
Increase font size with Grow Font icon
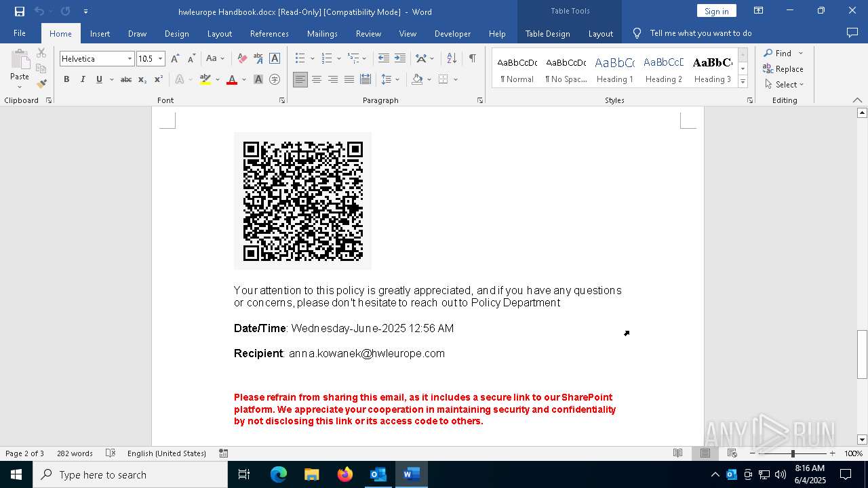pyautogui.click(x=176, y=58)
